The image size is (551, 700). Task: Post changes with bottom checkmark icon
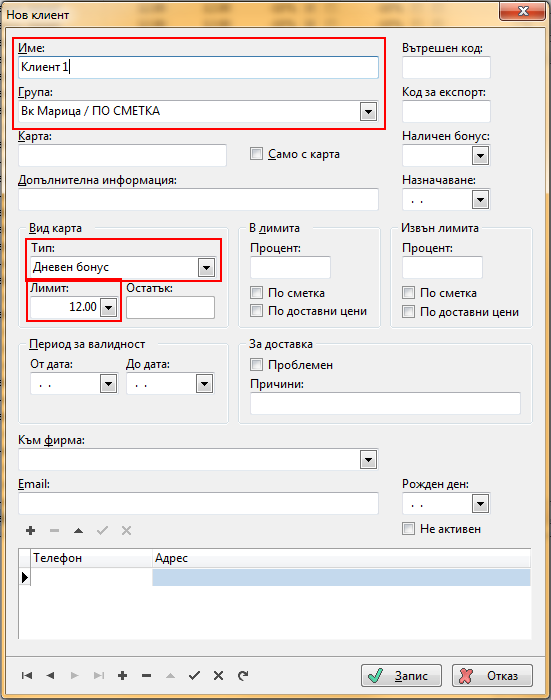click(x=194, y=675)
